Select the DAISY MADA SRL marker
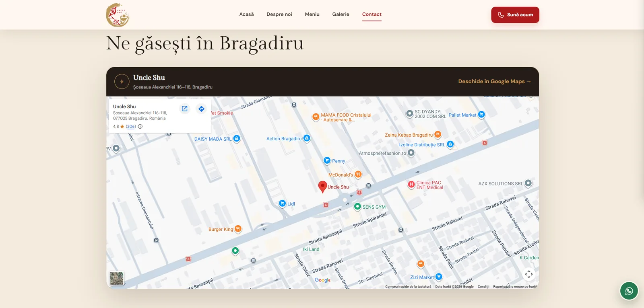This screenshot has height=308, width=644. pos(237,139)
